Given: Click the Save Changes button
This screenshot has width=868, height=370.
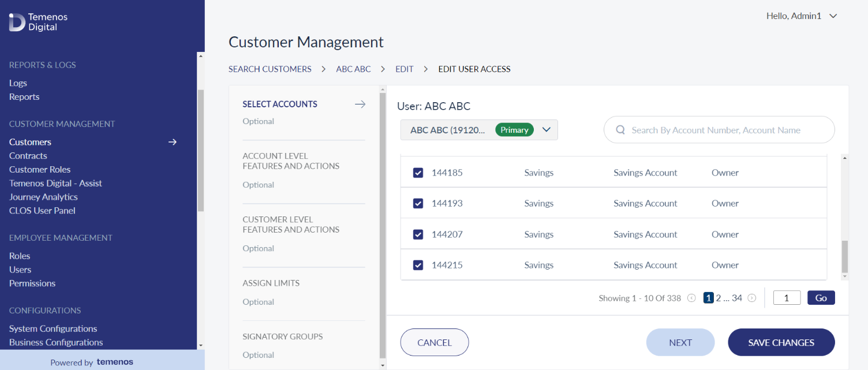Looking at the screenshot, I should click(x=781, y=342).
